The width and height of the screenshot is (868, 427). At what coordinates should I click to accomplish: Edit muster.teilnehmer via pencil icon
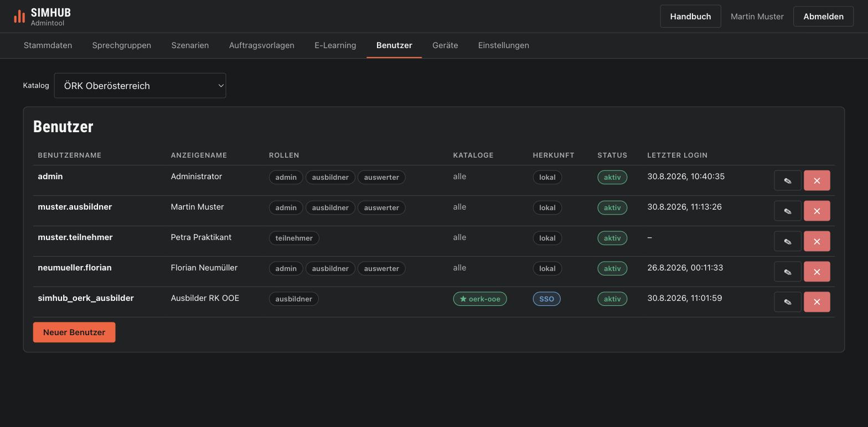click(787, 241)
